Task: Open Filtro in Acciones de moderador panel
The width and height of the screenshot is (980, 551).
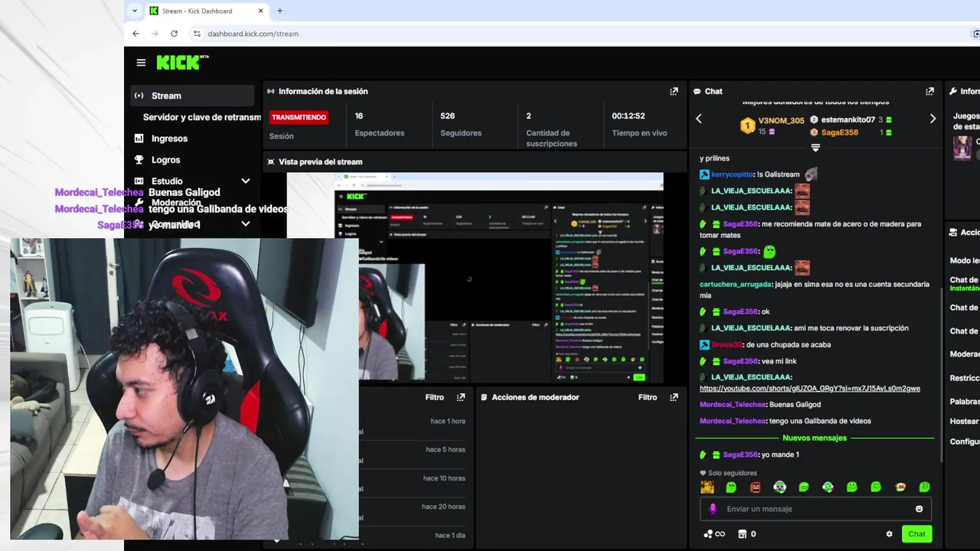Action: 648,397
